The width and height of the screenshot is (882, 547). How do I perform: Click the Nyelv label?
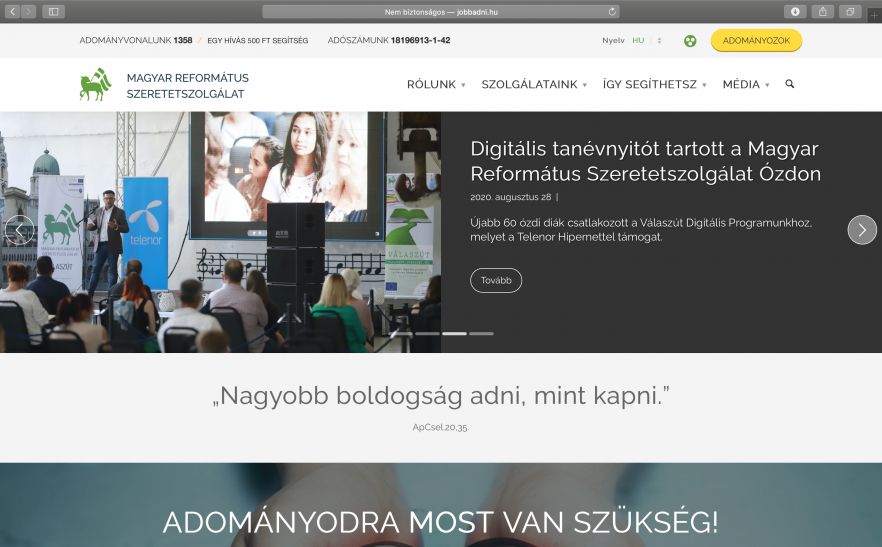coord(613,41)
